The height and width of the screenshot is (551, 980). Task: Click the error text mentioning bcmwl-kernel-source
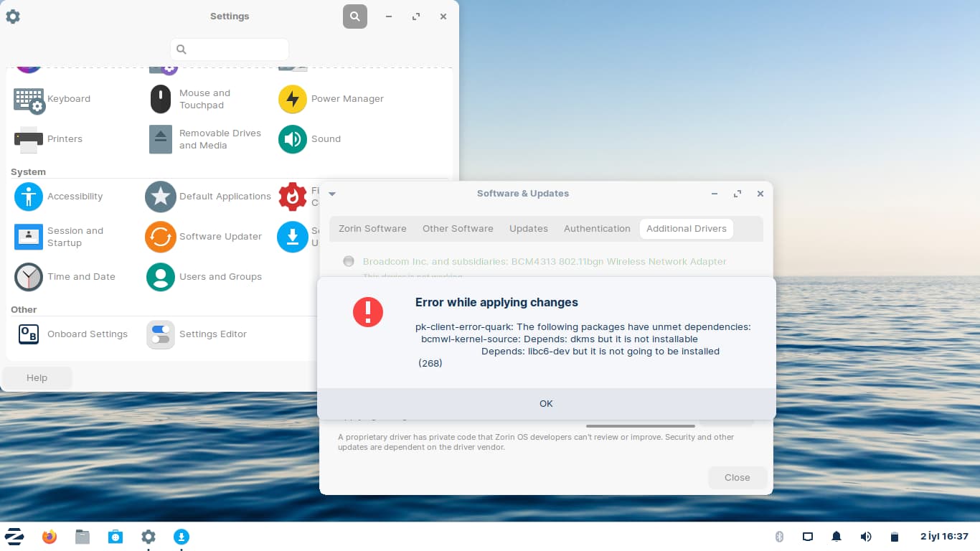coord(560,339)
